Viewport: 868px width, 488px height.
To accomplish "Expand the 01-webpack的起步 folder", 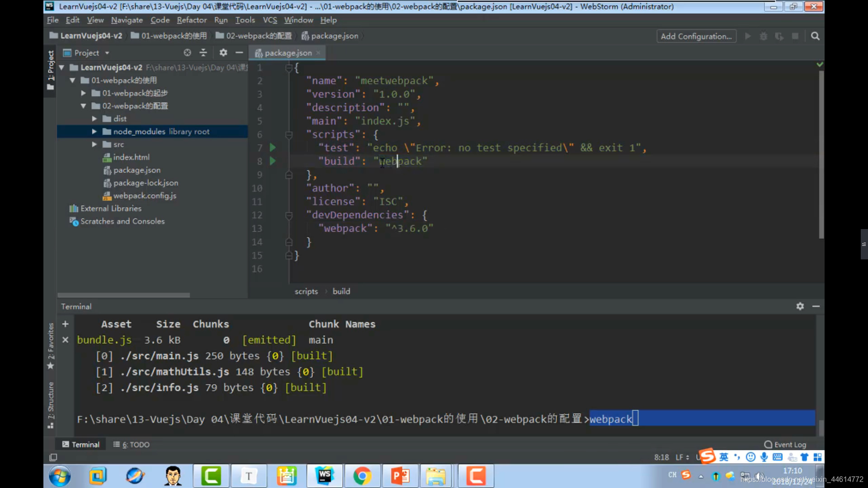I will coord(84,93).
